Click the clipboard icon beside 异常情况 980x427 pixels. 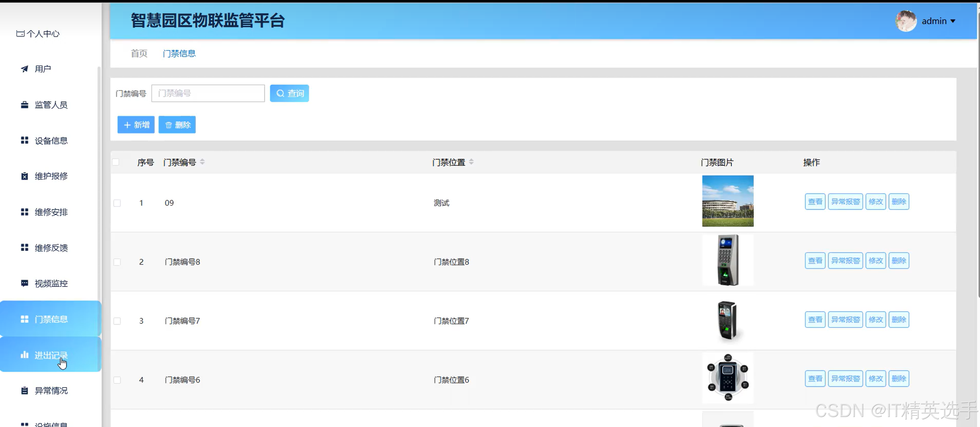24,391
